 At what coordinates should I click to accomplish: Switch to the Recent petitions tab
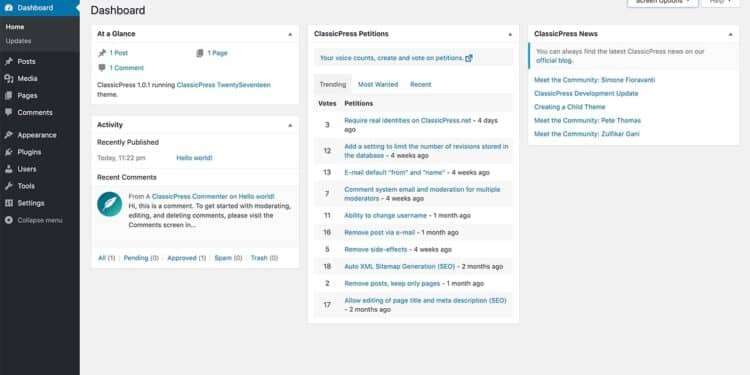click(420, 84)
